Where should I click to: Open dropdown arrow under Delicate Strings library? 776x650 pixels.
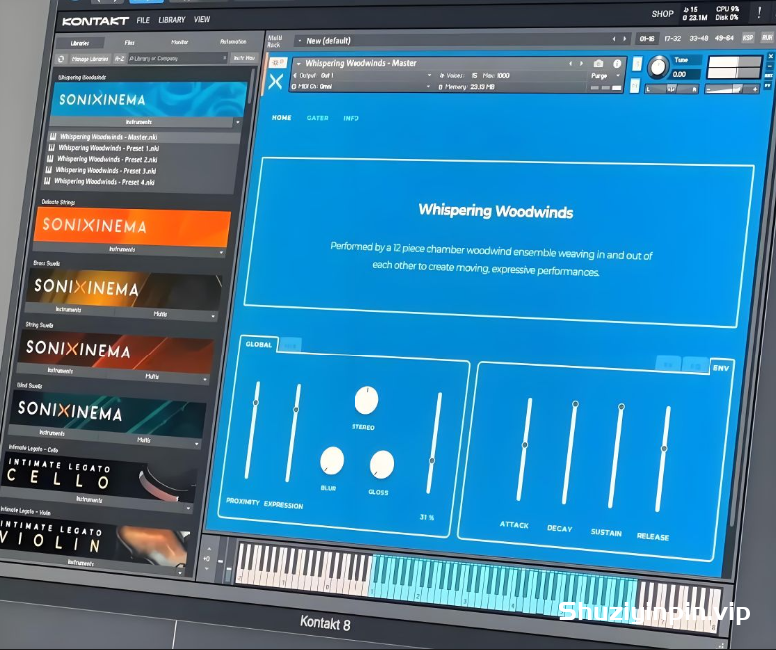tap(221, 252)
